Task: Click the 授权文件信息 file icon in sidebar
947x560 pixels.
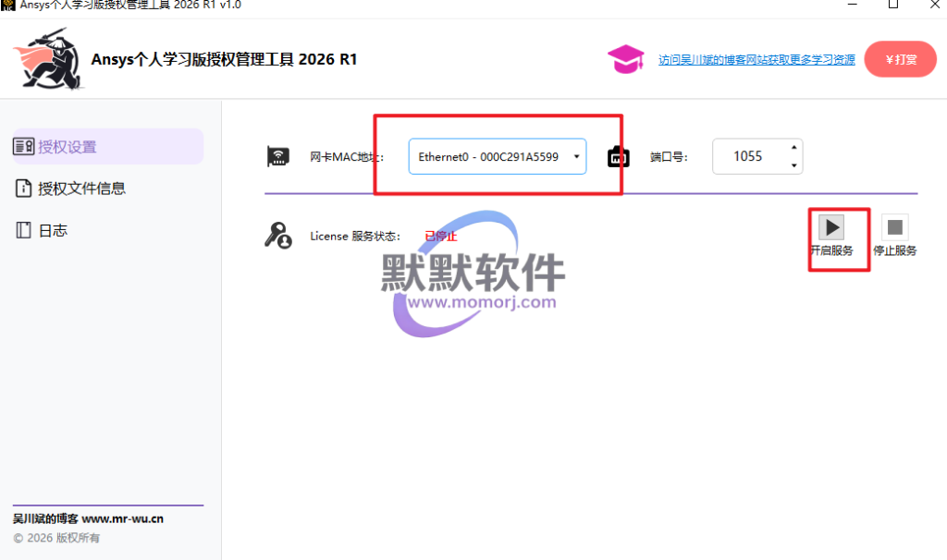Action: click(x=23, y=189)
